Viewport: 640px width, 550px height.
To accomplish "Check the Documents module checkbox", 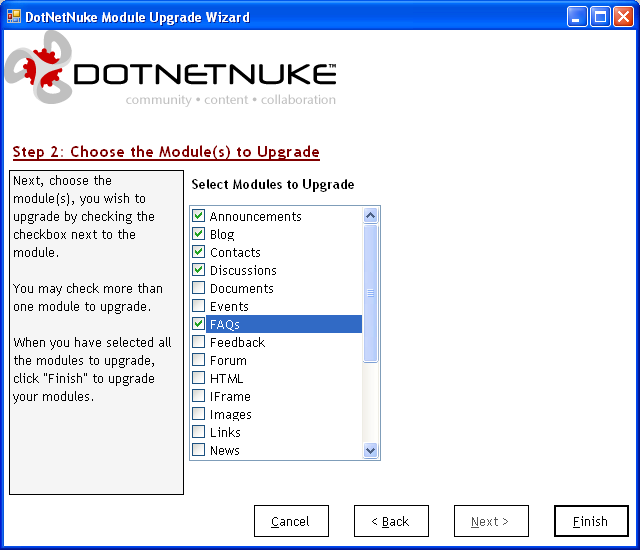I will 198,288.
